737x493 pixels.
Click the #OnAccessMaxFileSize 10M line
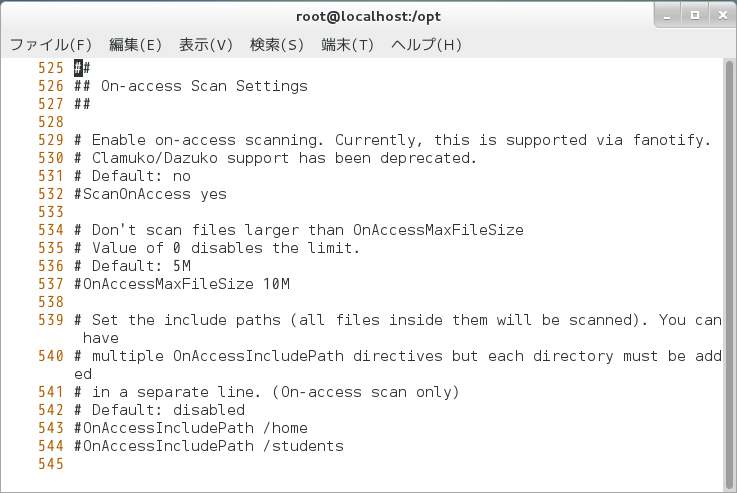(181, 284)
